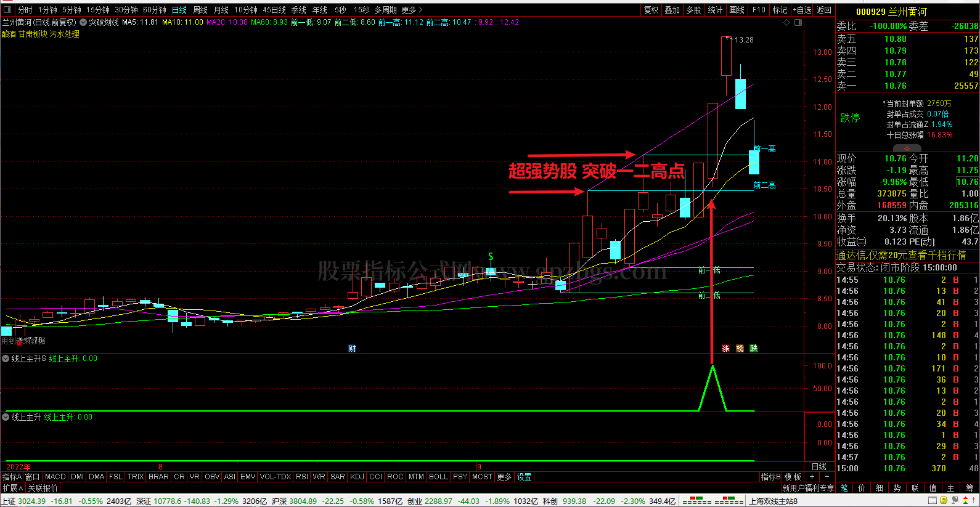Click the 返回 button
This screenshot has width=980, height=507.
tap(824, 10)
